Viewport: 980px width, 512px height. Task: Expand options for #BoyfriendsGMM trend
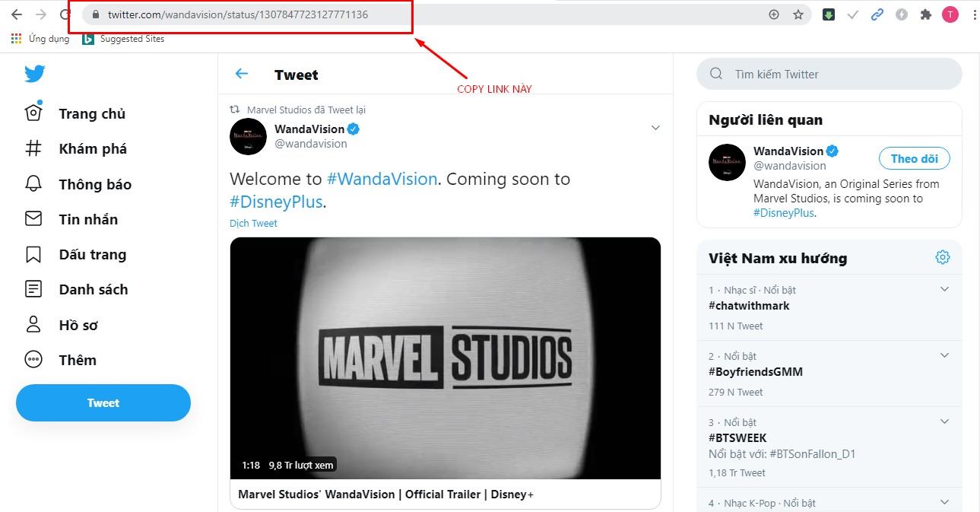pyautogui.click(x=945, y=355)
